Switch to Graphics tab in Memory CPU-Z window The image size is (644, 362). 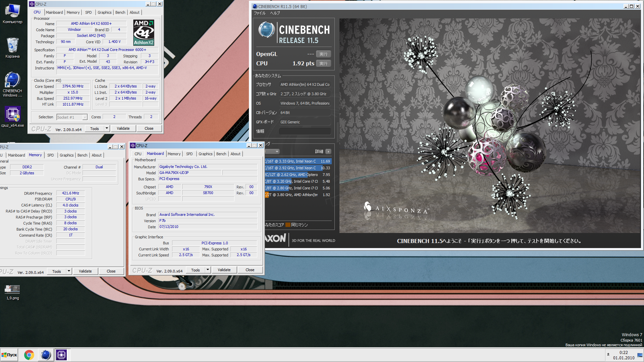66,155
